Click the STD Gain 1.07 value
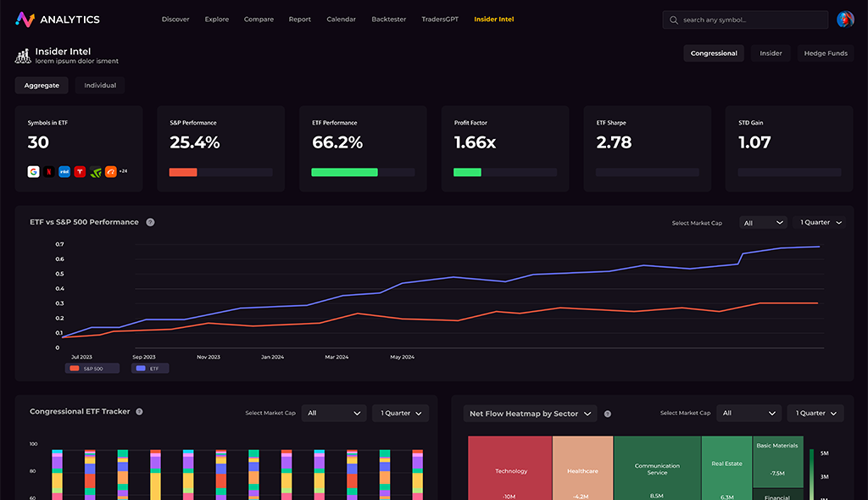 point(754,143)
